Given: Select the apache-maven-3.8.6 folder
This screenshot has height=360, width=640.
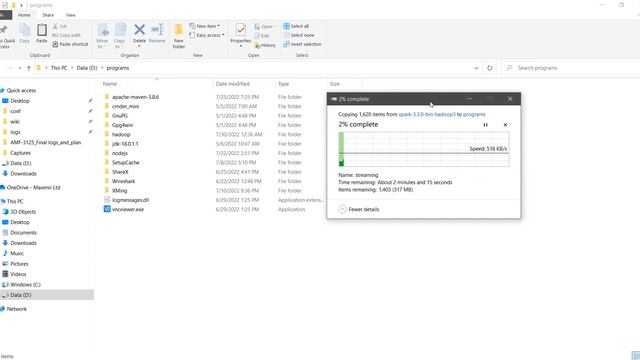Looking at the screenshot, I should 136,97.
